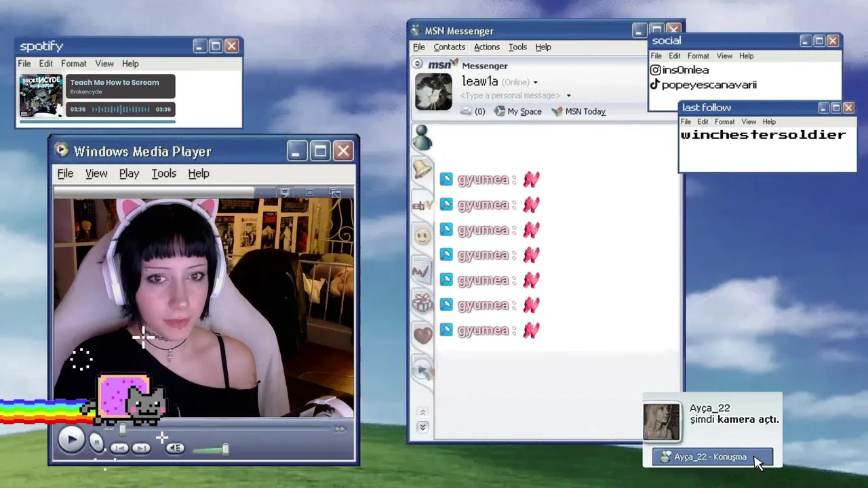Open the personal message dropdown arrow

568,96
